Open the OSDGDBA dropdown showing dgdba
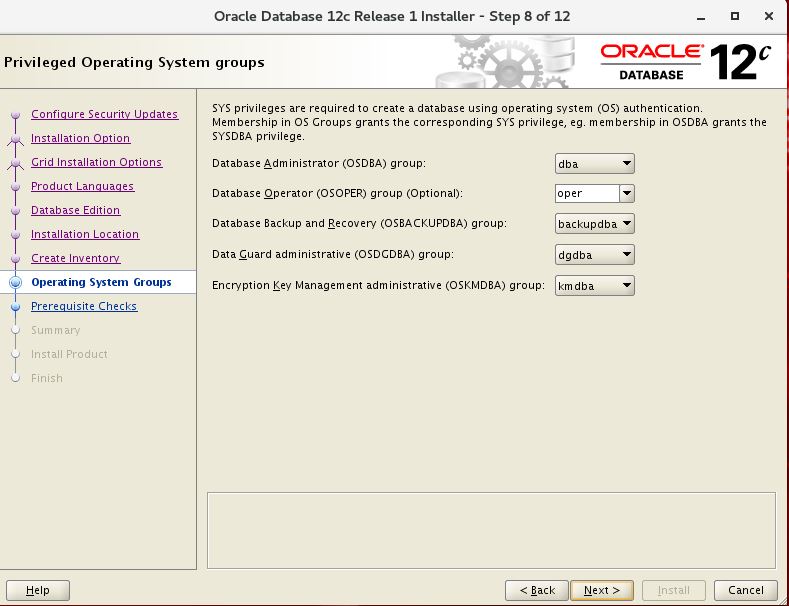 594,255
